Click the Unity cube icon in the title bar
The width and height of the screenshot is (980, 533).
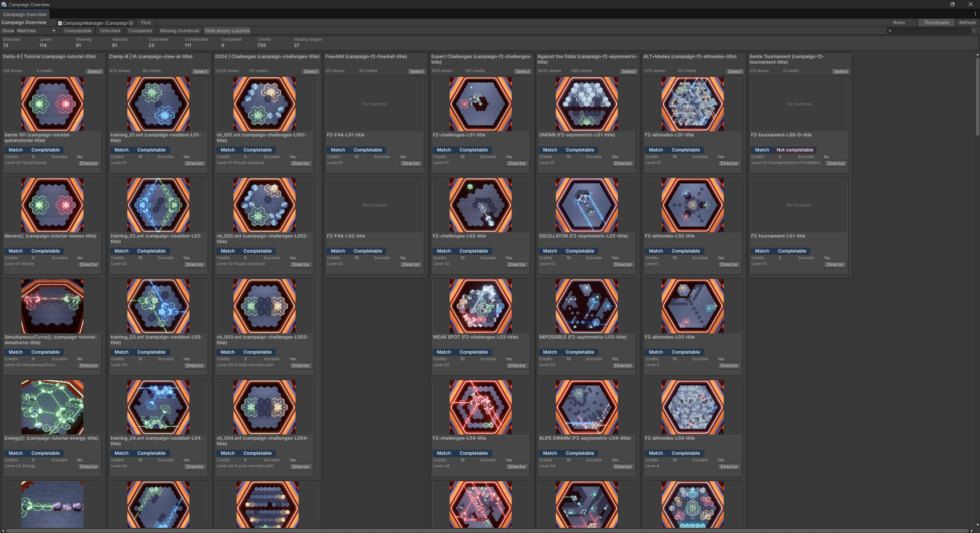(4, 4)
